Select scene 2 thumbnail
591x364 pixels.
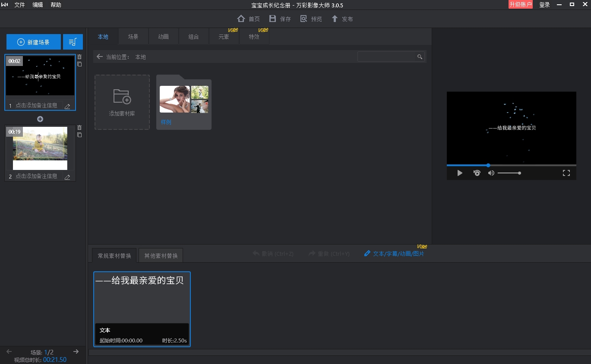pyautogui.click(x=40, y=148)
